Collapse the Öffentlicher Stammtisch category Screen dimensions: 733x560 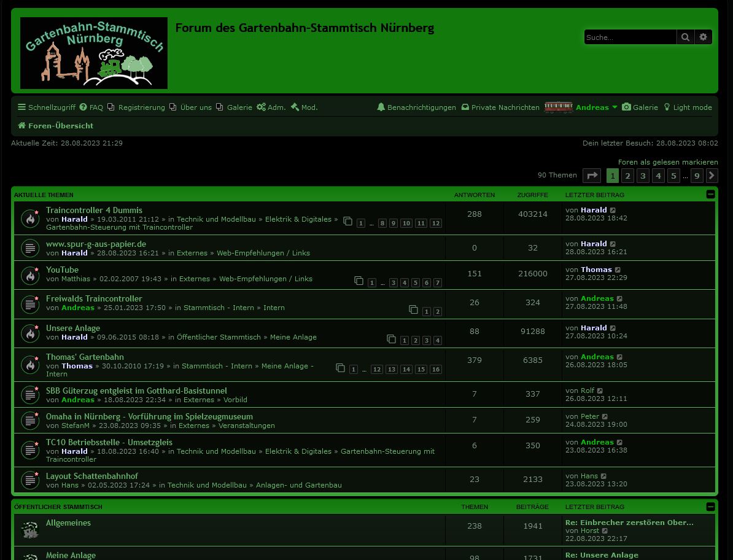point(710,507)
